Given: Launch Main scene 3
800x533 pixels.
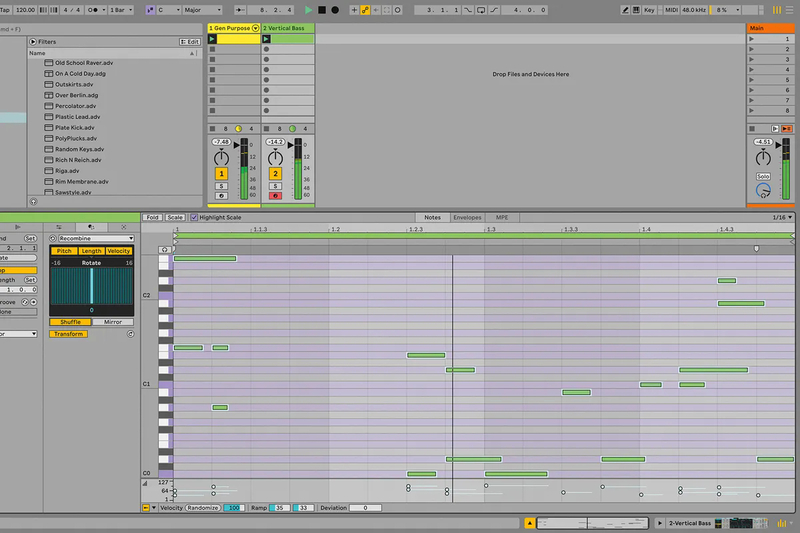Looking at the screenshot, I should pyautogui.click(x=751, y=59).
